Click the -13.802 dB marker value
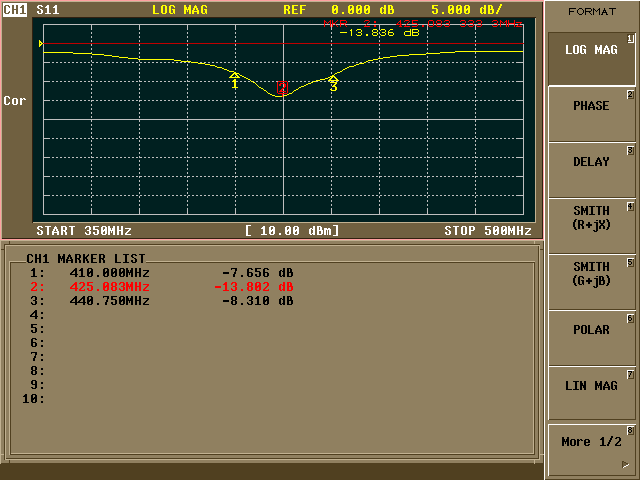This screenshot has width=640, height=480. pyautogui.click(x=253, y=287)
